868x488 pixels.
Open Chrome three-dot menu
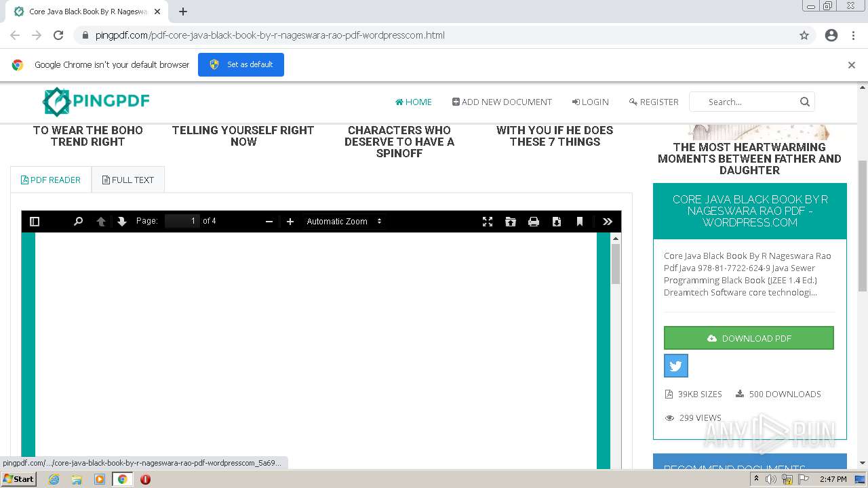853,35
